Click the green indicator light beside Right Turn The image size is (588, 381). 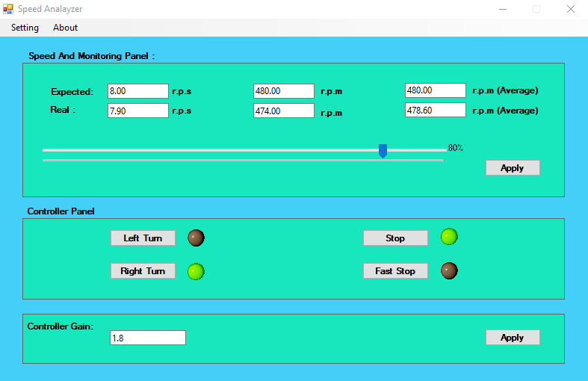(x=196, y=271)
